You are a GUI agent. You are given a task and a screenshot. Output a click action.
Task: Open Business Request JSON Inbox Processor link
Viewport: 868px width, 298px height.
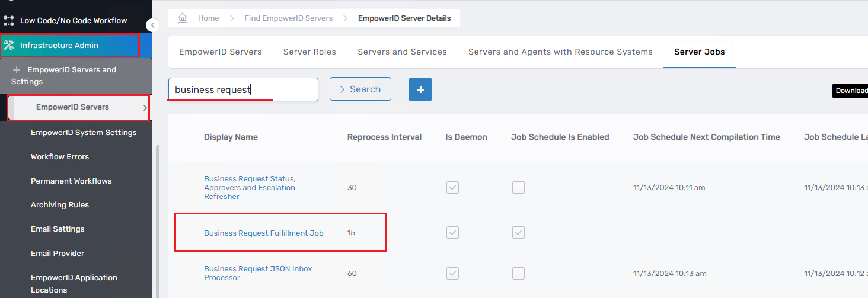tap(258, 273)
